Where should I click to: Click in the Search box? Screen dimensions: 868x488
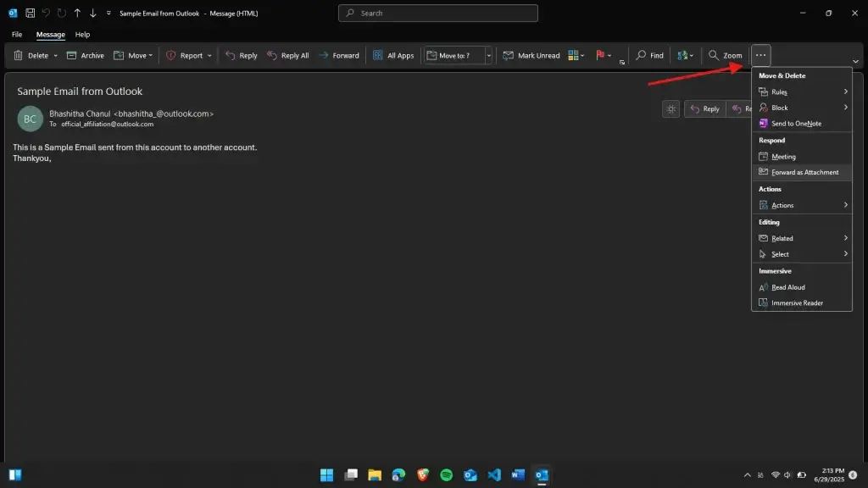pyautogui.click(x=438, y=13)
